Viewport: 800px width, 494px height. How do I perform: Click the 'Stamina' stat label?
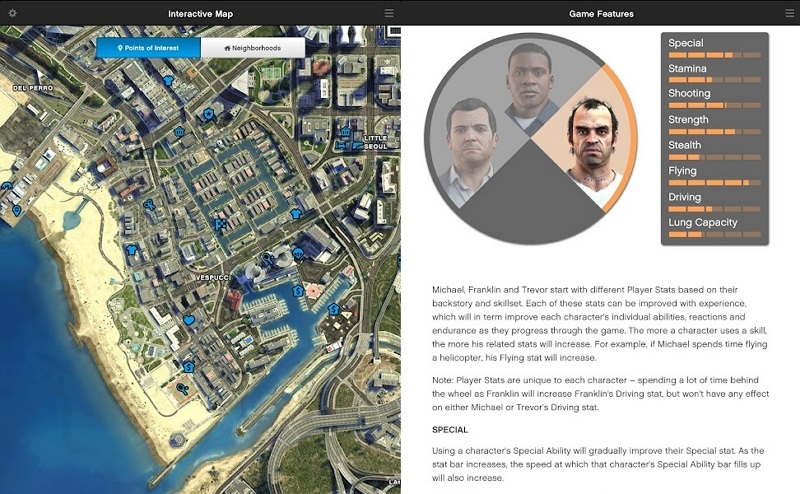[x=687, y=68]
